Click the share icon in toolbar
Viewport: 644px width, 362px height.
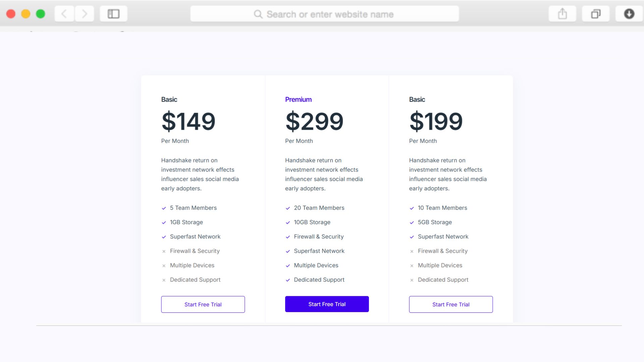pyautogui.click(x=562, y=14)
